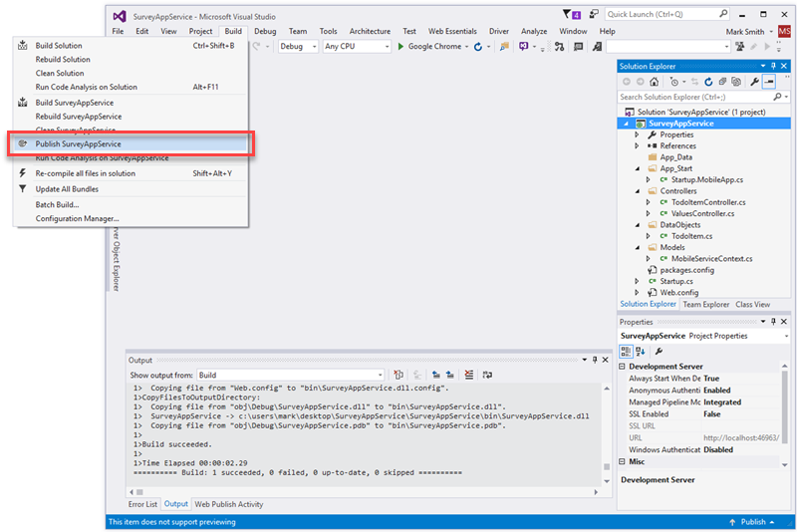Switch to Class View tab
Viewport: 797px width, 532px height.
tap(752, 305)
